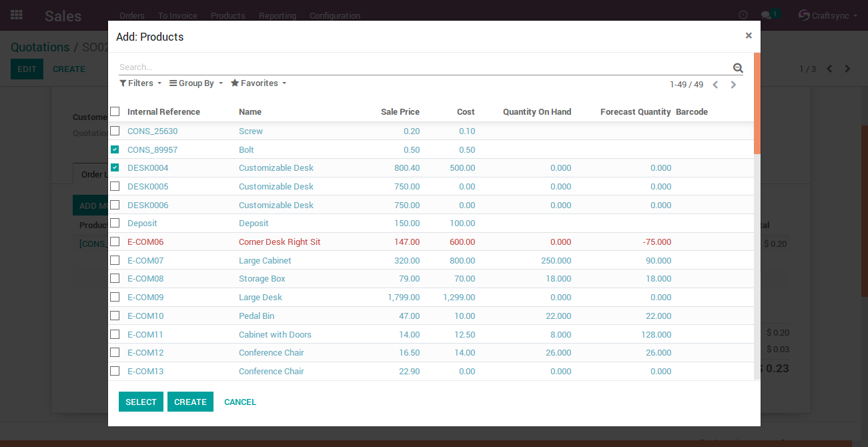Open the Configuration menu

(334, 15)
